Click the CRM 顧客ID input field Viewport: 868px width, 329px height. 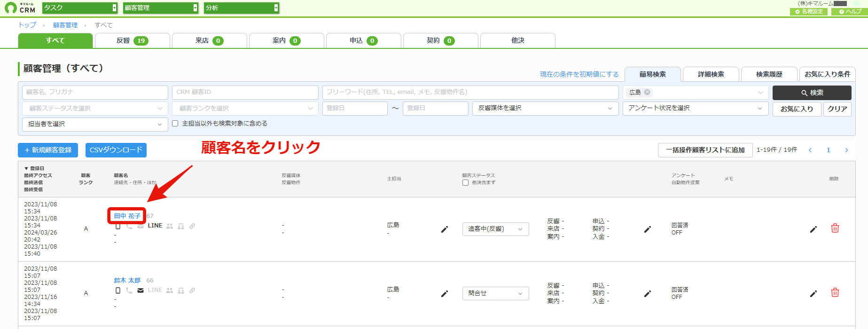[245, 92]
